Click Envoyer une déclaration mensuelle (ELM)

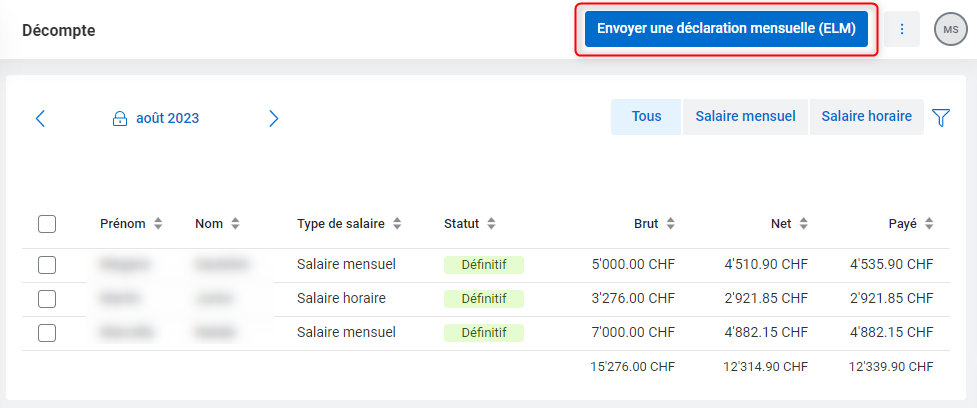[726, 29]
